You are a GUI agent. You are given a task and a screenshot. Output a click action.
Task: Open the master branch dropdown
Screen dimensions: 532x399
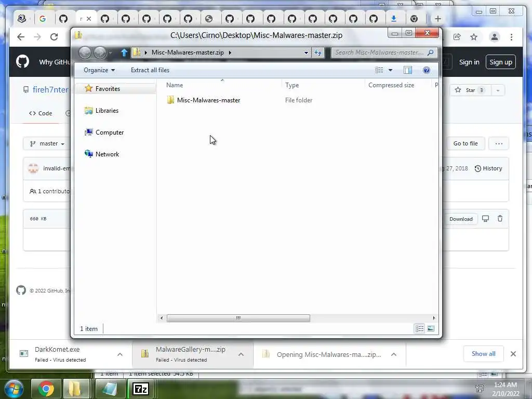(x=47, y=143)
